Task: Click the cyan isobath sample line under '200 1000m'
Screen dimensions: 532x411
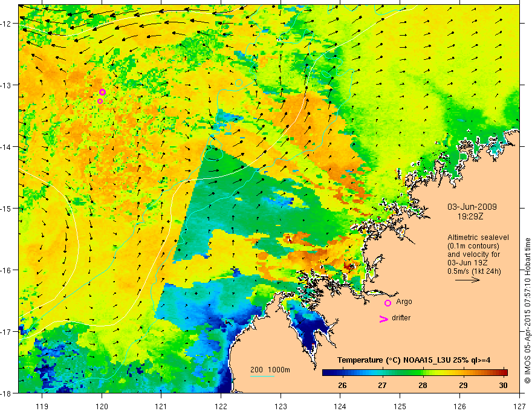Action: 262,376
